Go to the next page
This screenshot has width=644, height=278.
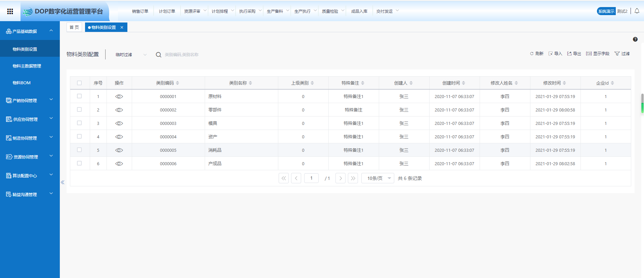[x=340, y=178]
